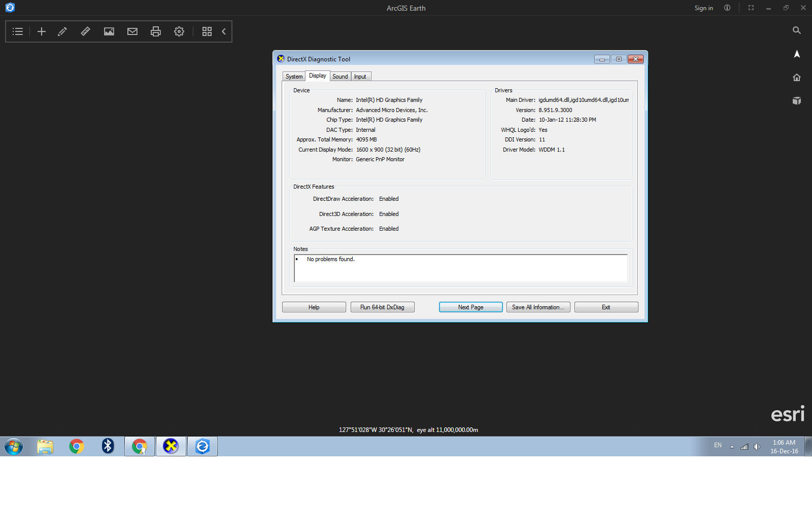This screenshot has height=506, width=812.
Task: Click the Add Data plus icon
Action: tap(42, 31)
